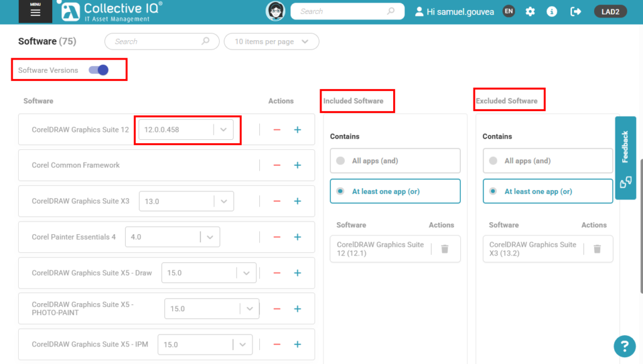The image size is (643, 364).
Task: Toggle the Software Versions switch
Action: (x=99, y=70)
